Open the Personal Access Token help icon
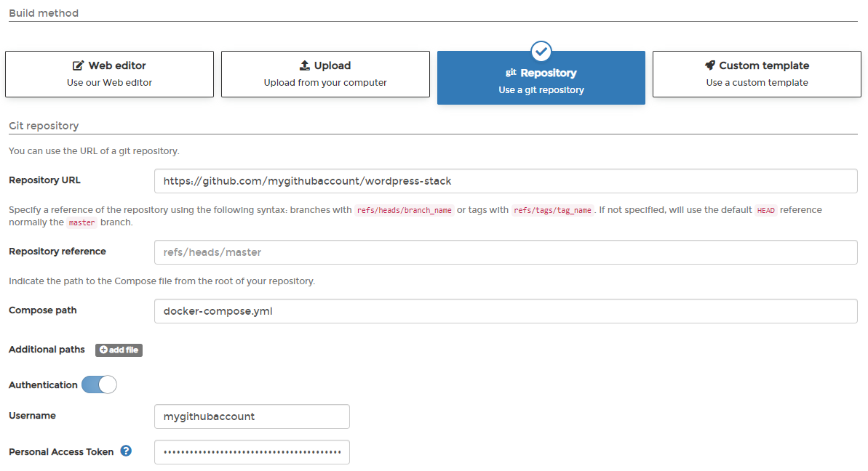Viewport: 868px width, 471px height. click(x=126, y=451)
